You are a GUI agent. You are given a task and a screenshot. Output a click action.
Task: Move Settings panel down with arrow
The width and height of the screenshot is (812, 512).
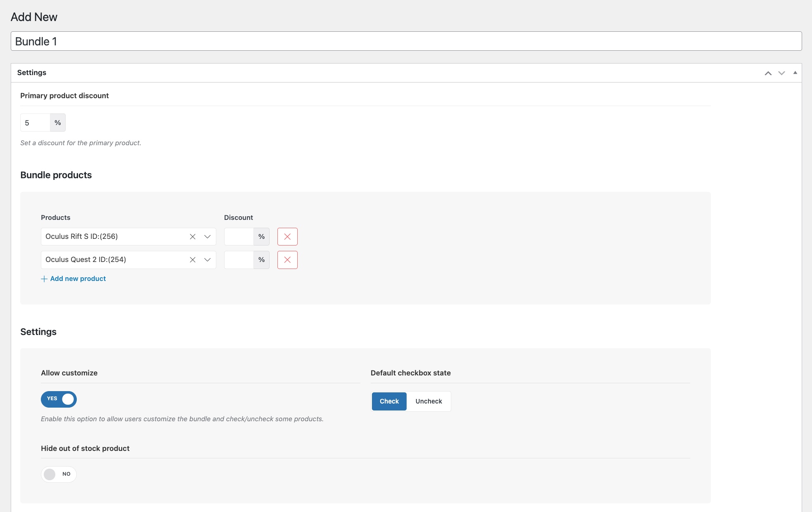tap(781, 73)
